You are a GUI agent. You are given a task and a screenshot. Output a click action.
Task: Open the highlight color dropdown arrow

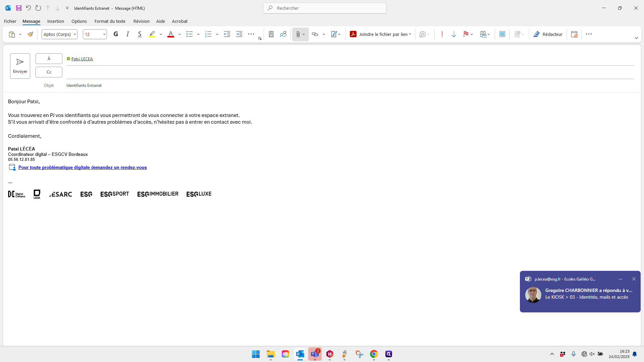pyautogui.click(x=161, y=34)
